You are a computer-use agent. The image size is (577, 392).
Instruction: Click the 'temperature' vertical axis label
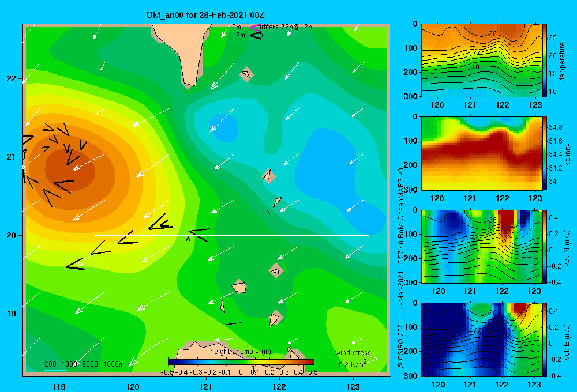coord(562,61)
